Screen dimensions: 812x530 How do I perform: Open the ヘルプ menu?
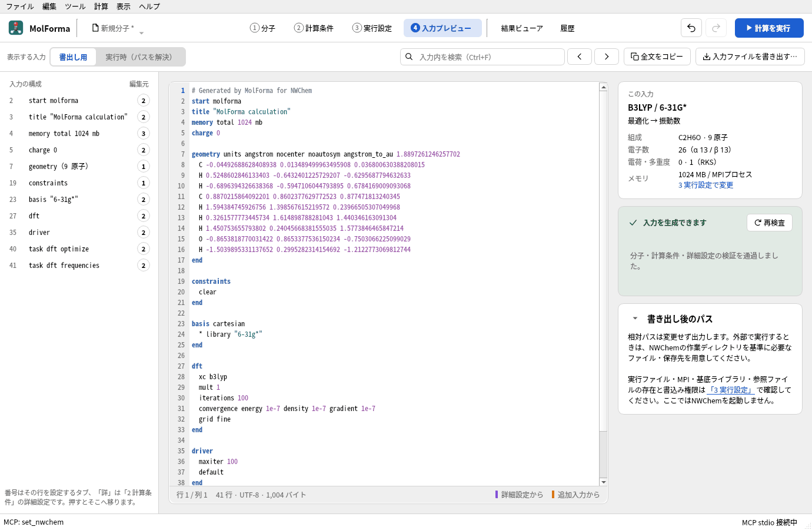[x=149, y=6]
